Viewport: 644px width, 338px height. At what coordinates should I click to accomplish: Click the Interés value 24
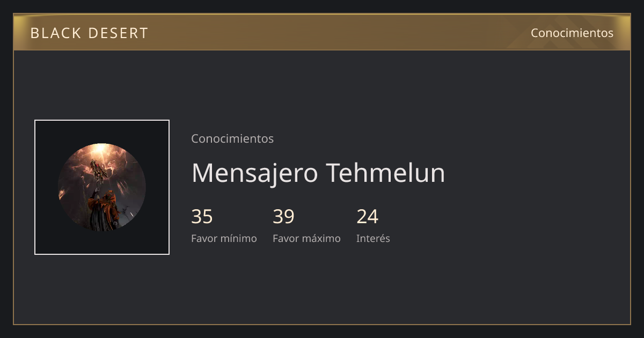point(368,217)
